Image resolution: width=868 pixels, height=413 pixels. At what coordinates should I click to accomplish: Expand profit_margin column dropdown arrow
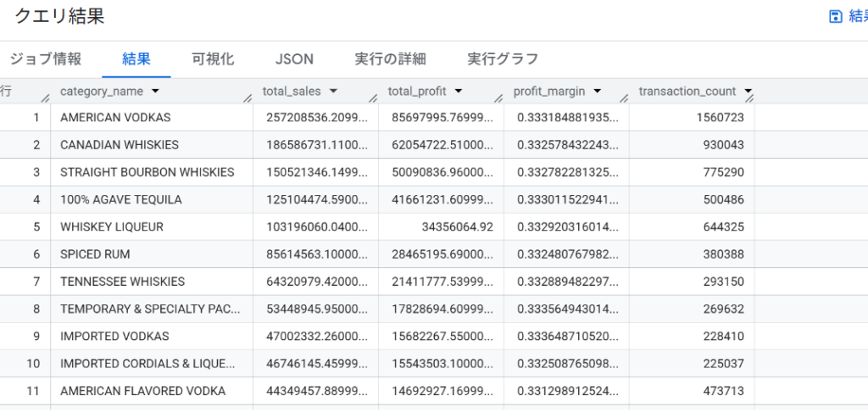pos(598,91)
